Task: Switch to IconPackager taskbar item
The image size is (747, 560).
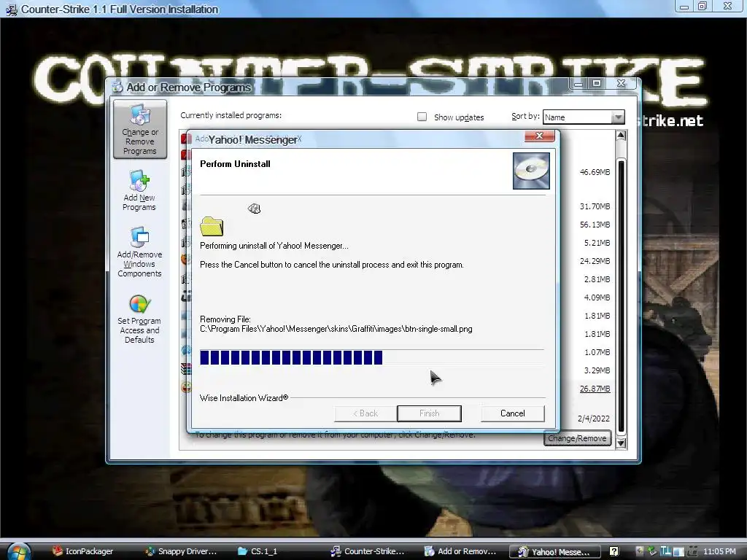Action: (x=83, y=551)
